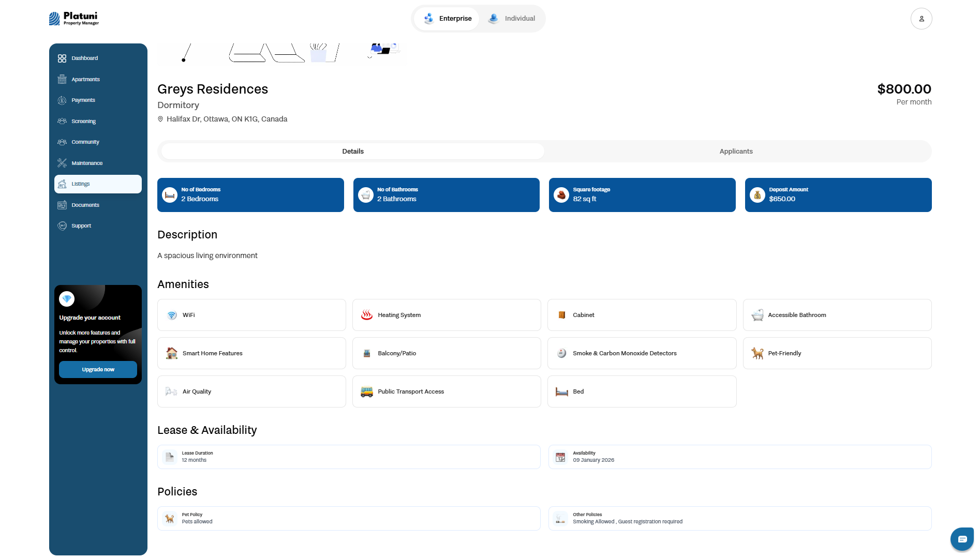Screen dimensions: 980x558
Task: Switch to Individual mode
Action: coord(512,19)
